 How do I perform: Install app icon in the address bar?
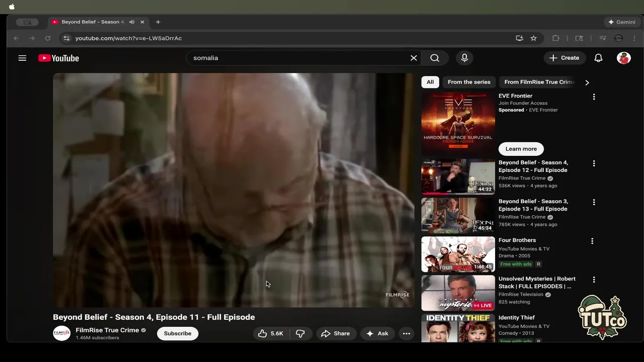tap(519, 38)
